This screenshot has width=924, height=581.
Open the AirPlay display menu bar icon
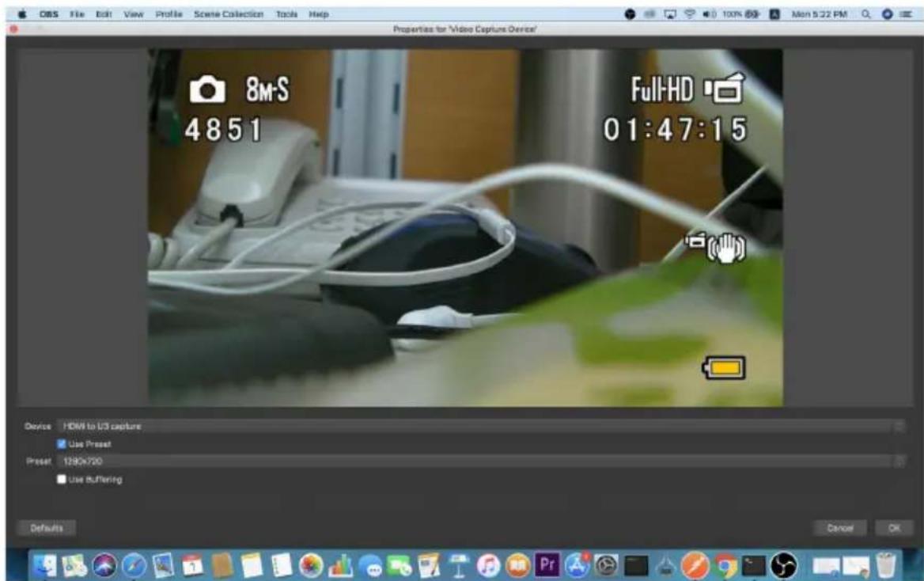pyautogui.click(x=670, y=14)
